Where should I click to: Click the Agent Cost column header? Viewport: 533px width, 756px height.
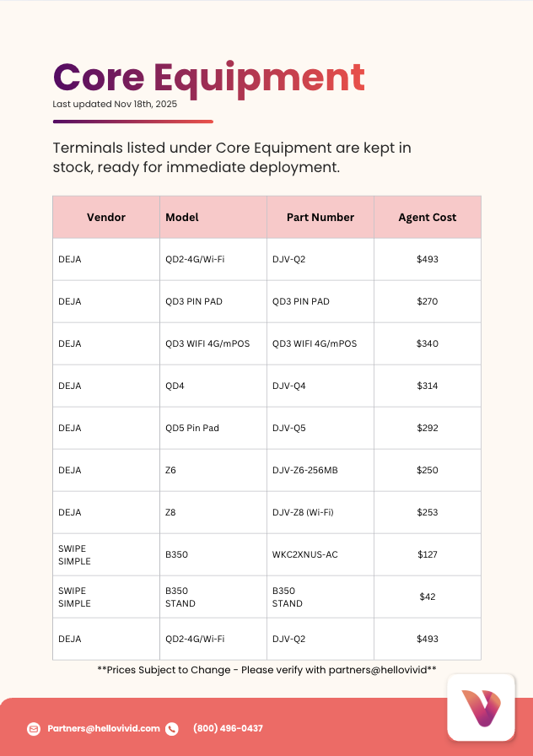click(x=428, y=217)
